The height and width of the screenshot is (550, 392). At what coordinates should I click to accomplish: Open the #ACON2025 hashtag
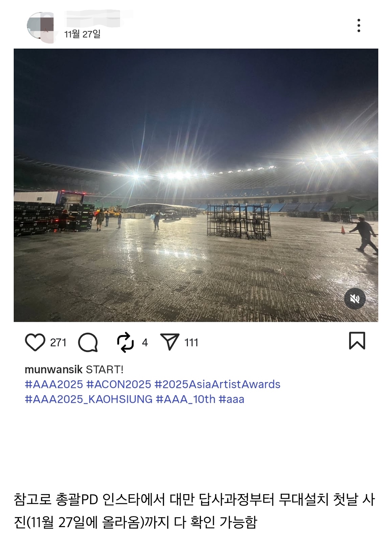[x=119, y=384]
